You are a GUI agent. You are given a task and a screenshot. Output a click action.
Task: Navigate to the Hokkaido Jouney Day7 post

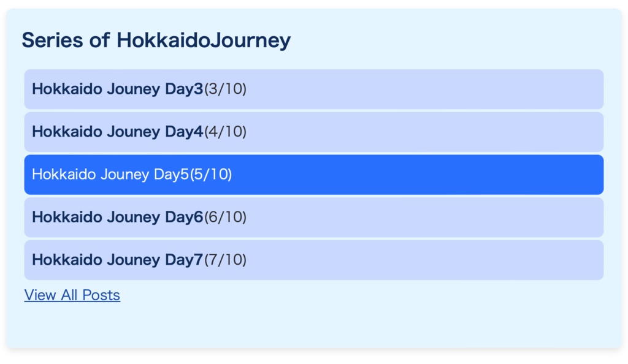[x=117, y=260]
